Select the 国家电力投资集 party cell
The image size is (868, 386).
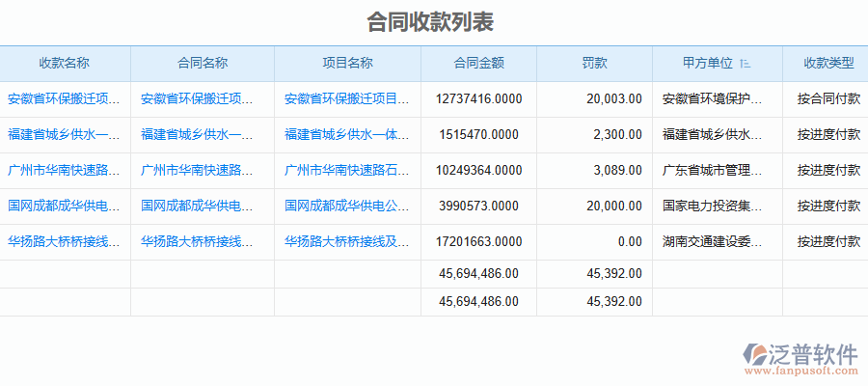point(713,206)
